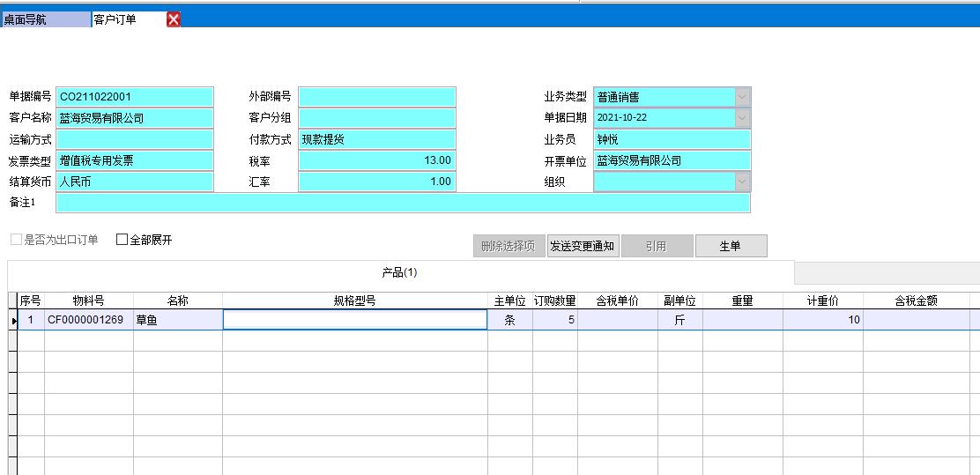Click the 发送变更通知 button
The image size is (980, 475).
[583, 246]
